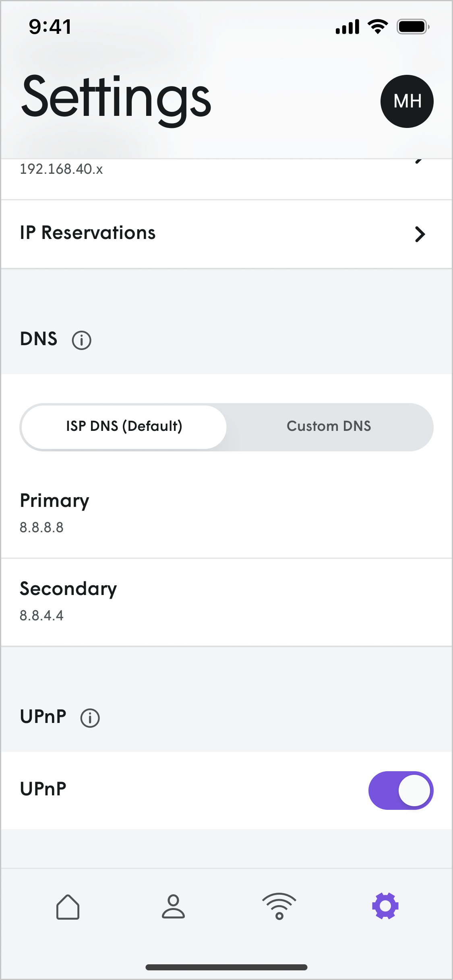Image resolution: width=453 pixels, height=980 pixels.
Task: Select the Settings gear icon
Action: click(385, 905)
